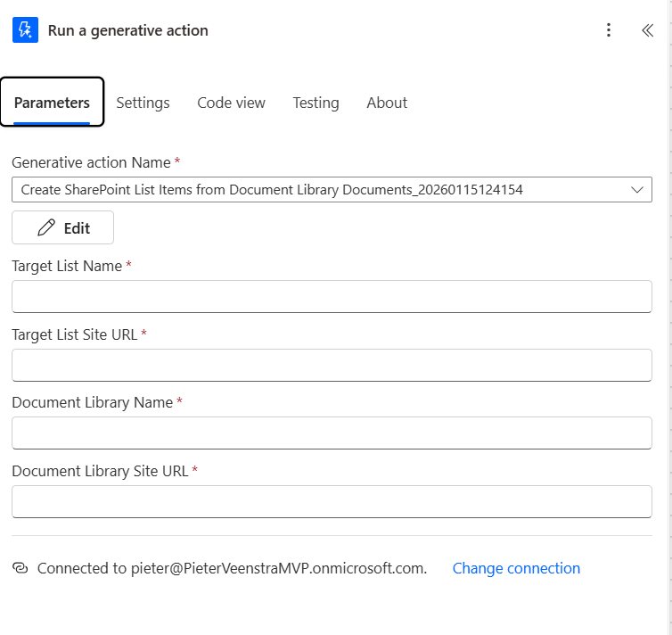Click the 'Document Library Name' label
The width and height of the screenshot is (672, 635).
tap(93, 402)
